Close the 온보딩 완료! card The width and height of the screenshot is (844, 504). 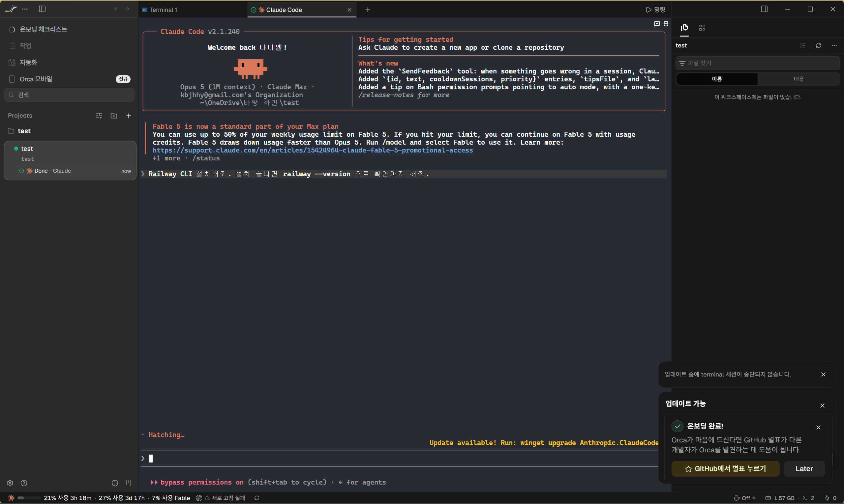coord(818,427)
